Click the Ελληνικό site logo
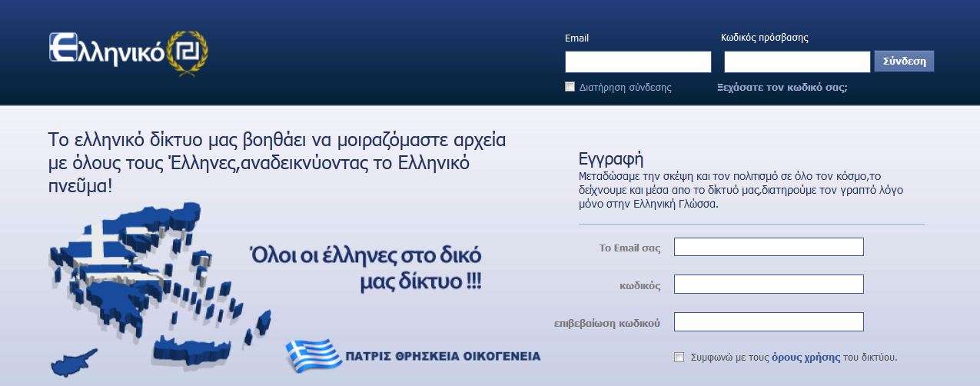 pos(128,53)
